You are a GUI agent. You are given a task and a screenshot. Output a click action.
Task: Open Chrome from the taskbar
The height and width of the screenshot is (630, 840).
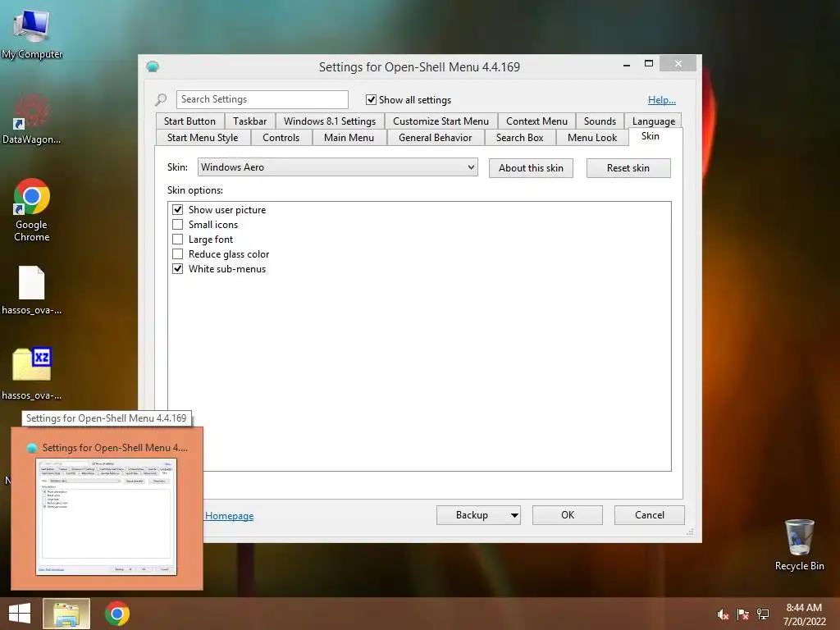[x=116, y=614]
